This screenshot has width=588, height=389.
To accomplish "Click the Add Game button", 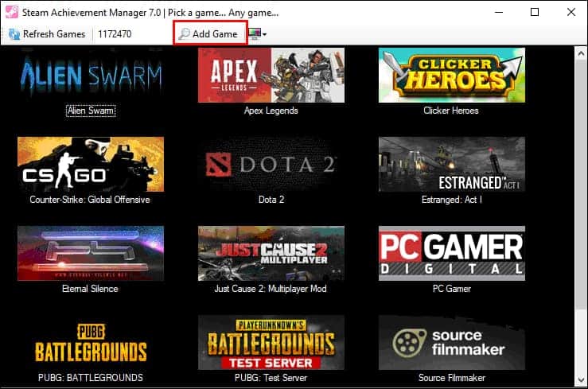I will pyautogui.click(x=209, y=34).
